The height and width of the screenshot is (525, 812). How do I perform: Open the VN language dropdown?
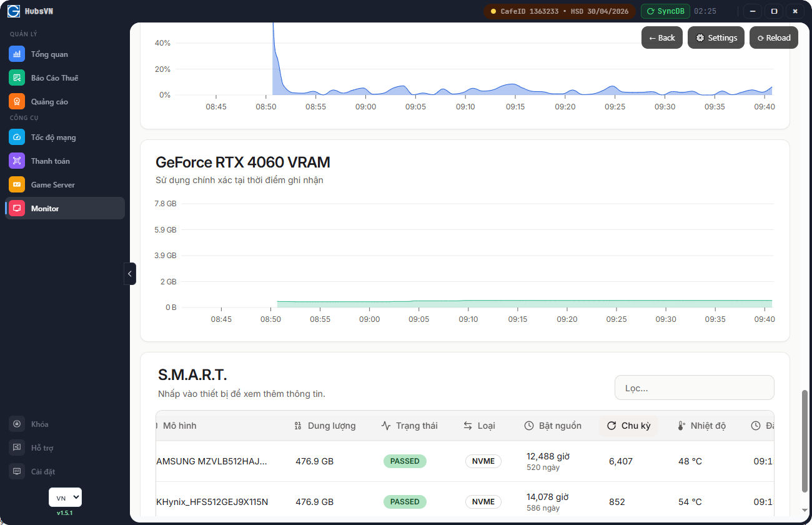pos(65,497)
